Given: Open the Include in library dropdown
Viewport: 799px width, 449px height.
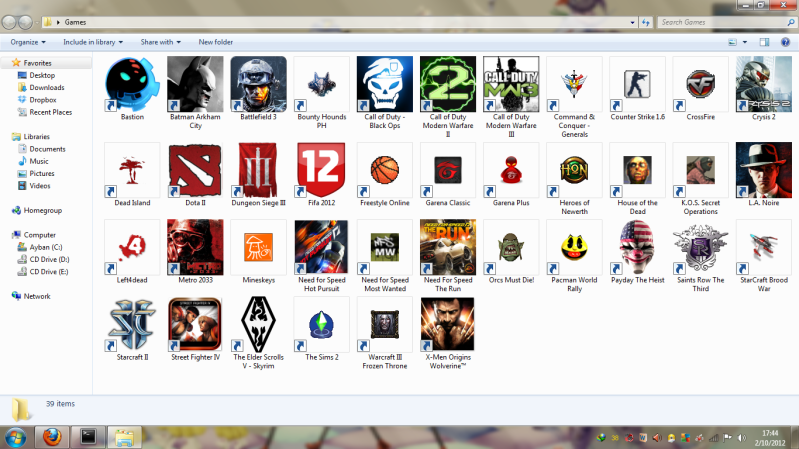Looking at the screenshot, I should [x=93, y=42].
